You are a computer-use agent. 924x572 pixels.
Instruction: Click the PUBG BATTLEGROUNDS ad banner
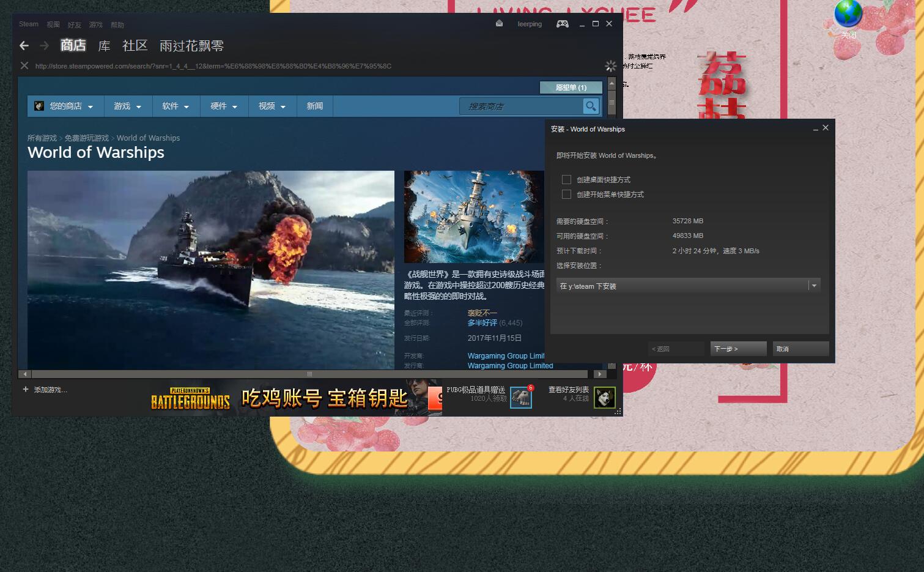click(x=296, y=398)
